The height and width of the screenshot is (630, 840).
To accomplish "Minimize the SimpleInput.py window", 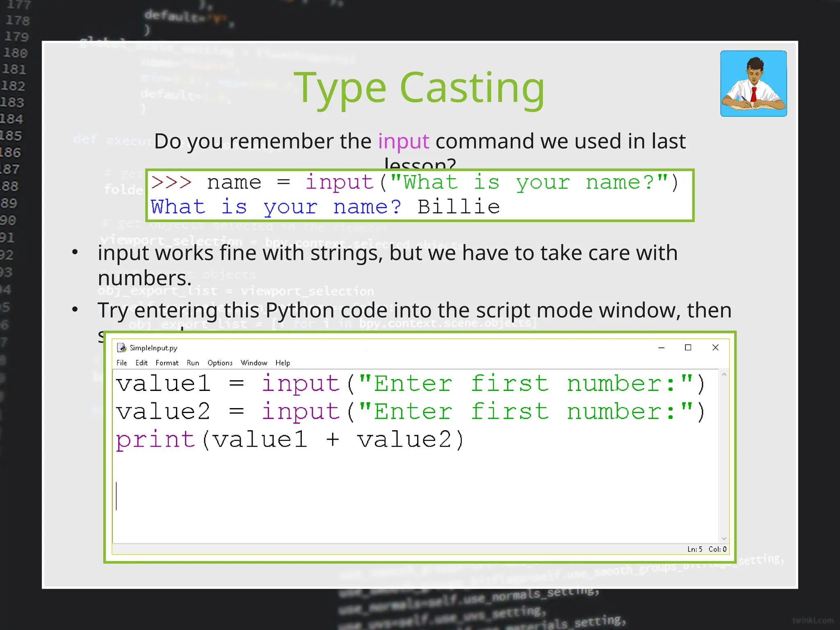I will (661, 347).
